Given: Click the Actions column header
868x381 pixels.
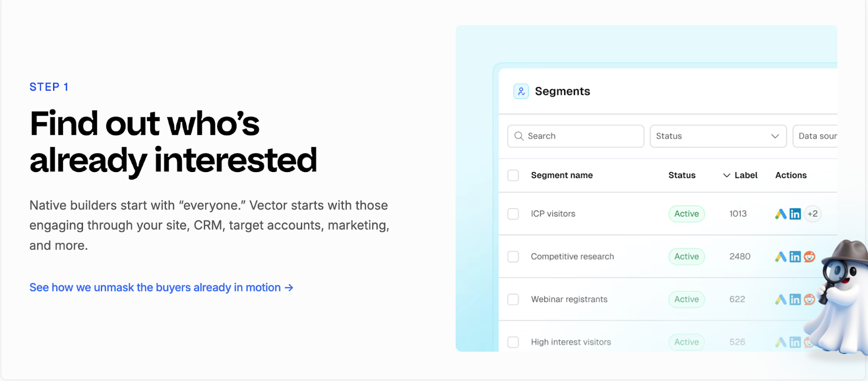Looking at the screenshot, I should pos(790,175).
